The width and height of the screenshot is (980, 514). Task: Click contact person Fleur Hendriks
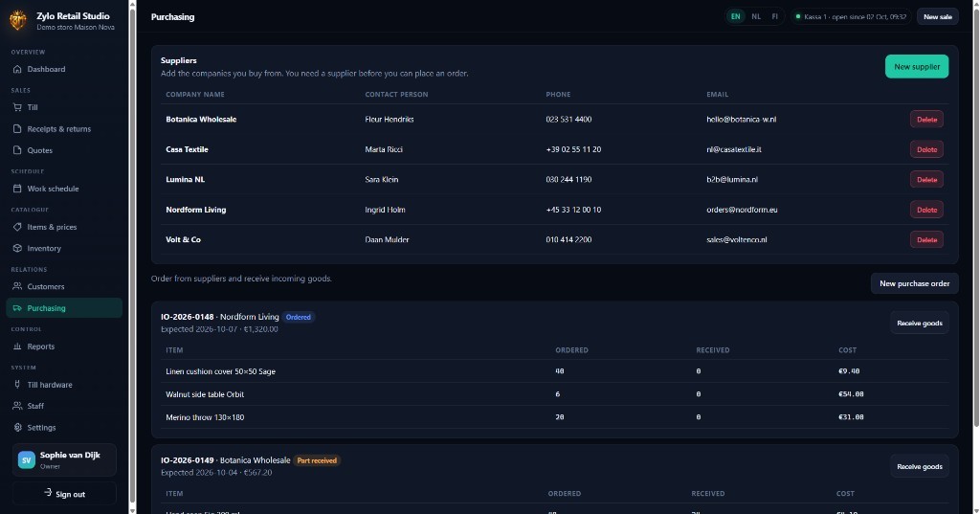[x=389, y=120]
